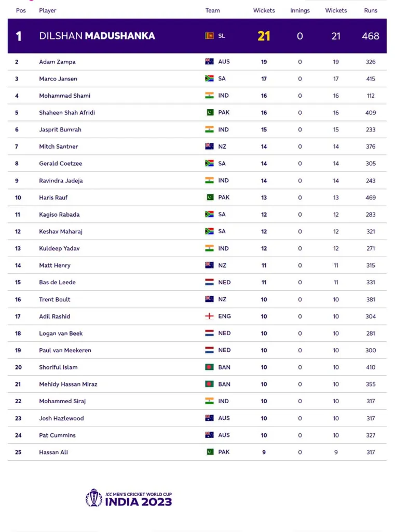Click New Zealand flag beside Mitch Santner

tap(209, 146)
